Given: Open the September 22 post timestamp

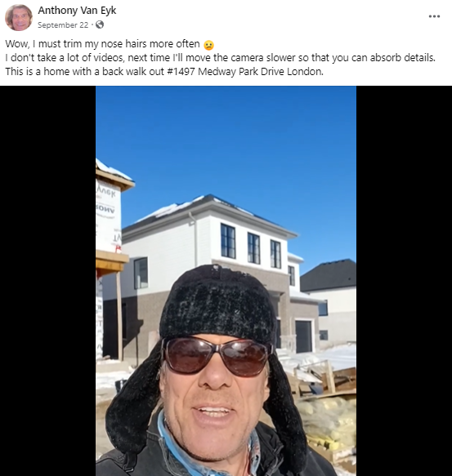Looking at the screenshot, I should (x=63, y=24).
